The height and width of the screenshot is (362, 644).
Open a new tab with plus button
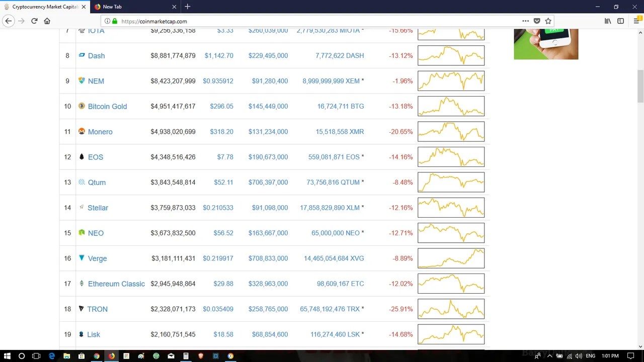(x=187, y=7)
